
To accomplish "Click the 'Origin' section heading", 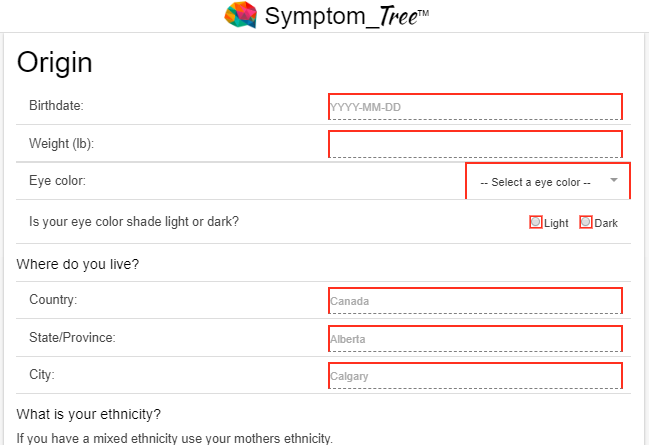I will click(x=55, y=62).
